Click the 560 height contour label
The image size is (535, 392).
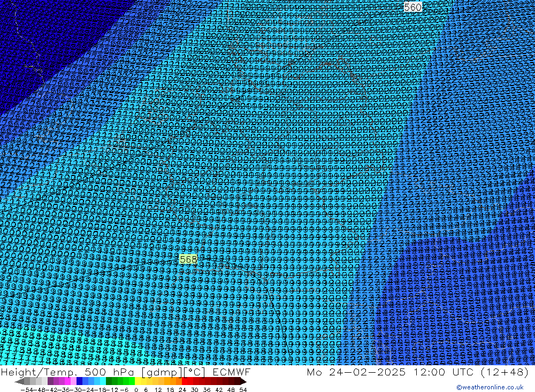click(412, 7)
